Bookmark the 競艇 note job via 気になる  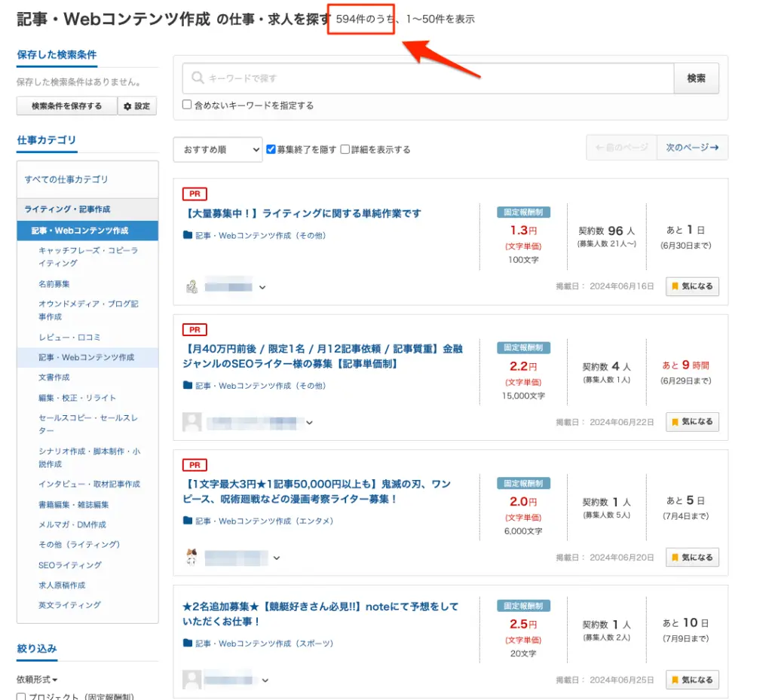pyautogui.click(x=692, y=680)
